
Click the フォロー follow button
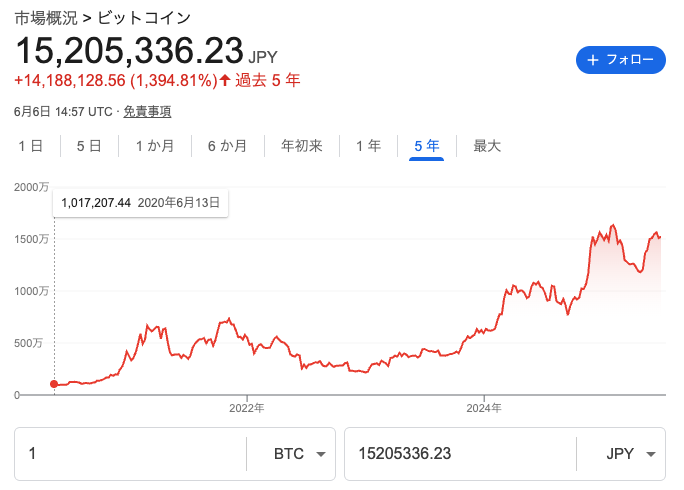[621, 60]
